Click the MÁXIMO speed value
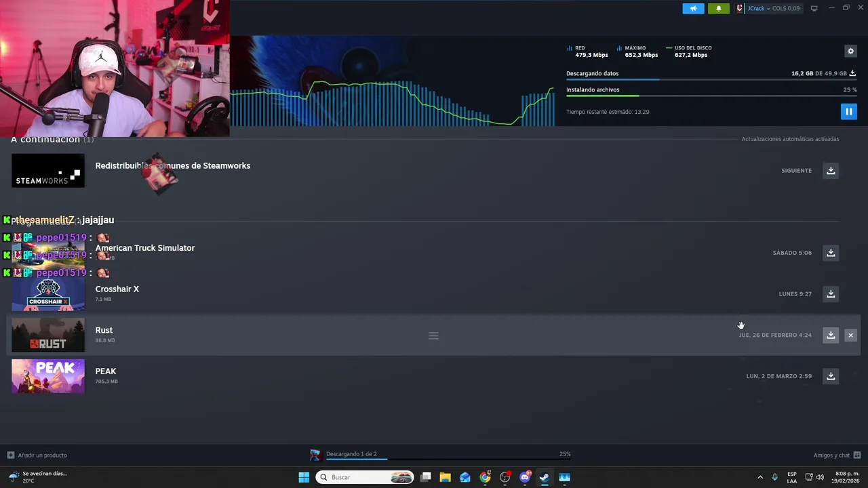Screen dimensions: 868x488 [x=642, y=55]
